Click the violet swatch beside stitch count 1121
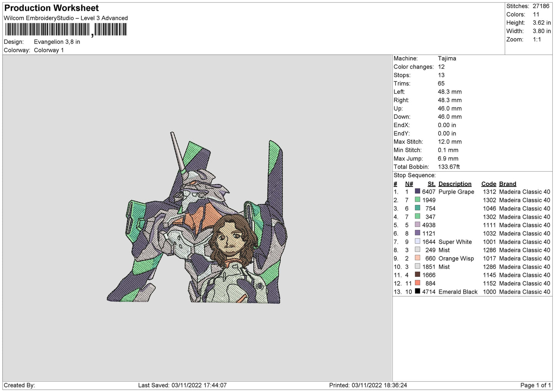Screen dimensions: 555x392 click(x=417, y=233)
